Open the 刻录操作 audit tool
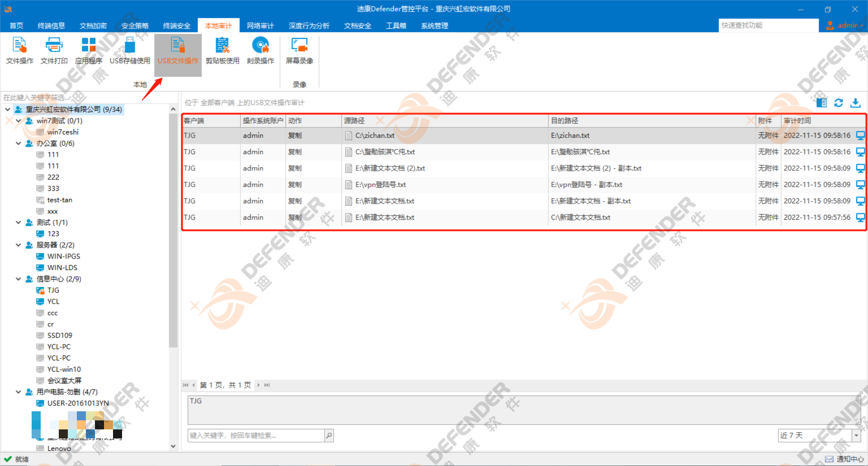This screenshot has width=868, height=466. [x=260, y=51]
